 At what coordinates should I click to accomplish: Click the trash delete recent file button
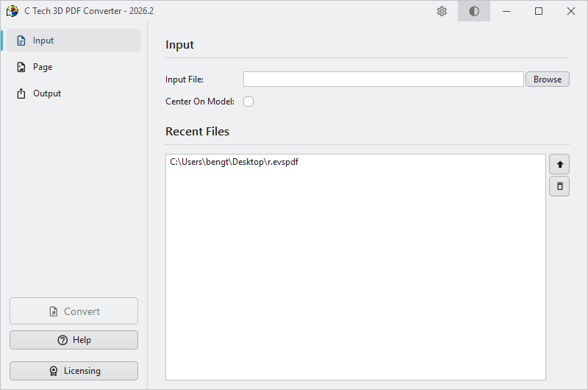pos(559,186)
